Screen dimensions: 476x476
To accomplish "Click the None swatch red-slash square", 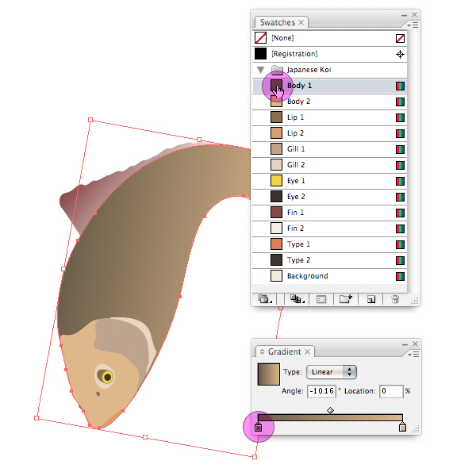I will pyautogui.click(x=260, y=38).
